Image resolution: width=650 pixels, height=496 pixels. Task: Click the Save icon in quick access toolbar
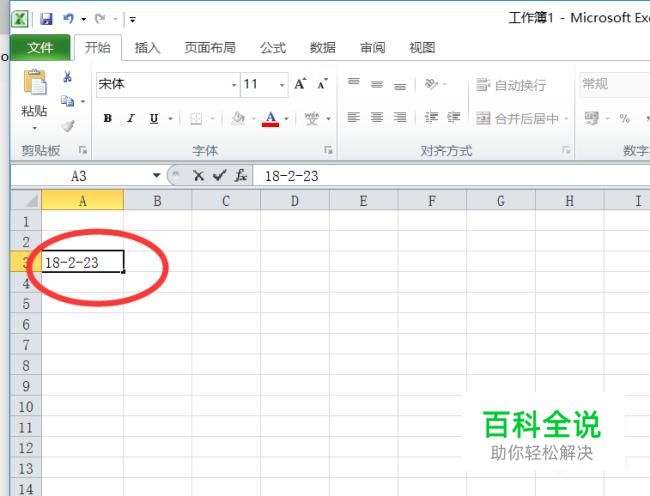[46, 19]
